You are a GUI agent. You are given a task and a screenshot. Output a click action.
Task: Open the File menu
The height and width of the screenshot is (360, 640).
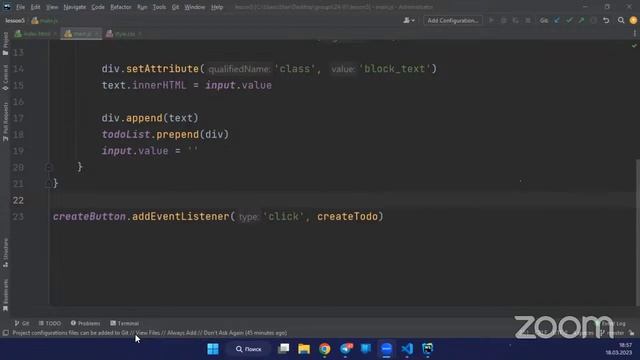pyautogui.click(x=20, y=7)
